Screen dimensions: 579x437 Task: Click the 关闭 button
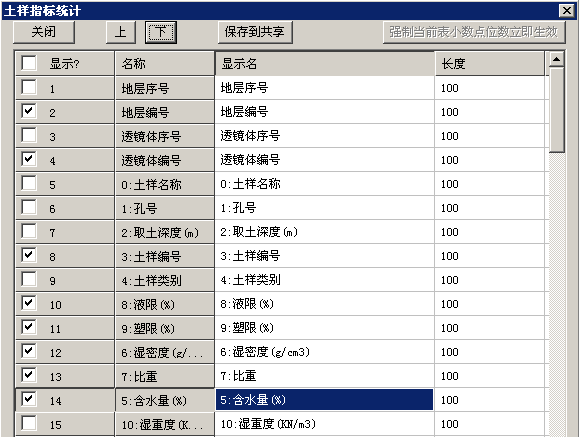tap(44, 32)
